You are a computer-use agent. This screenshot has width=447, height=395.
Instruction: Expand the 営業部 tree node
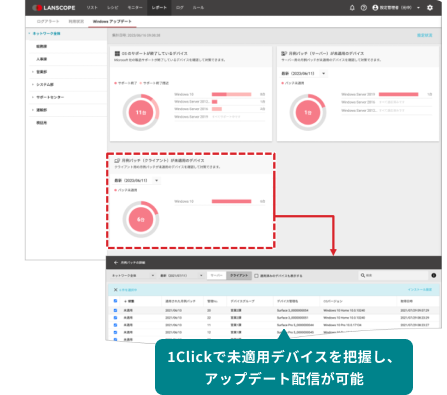point(33,72)
